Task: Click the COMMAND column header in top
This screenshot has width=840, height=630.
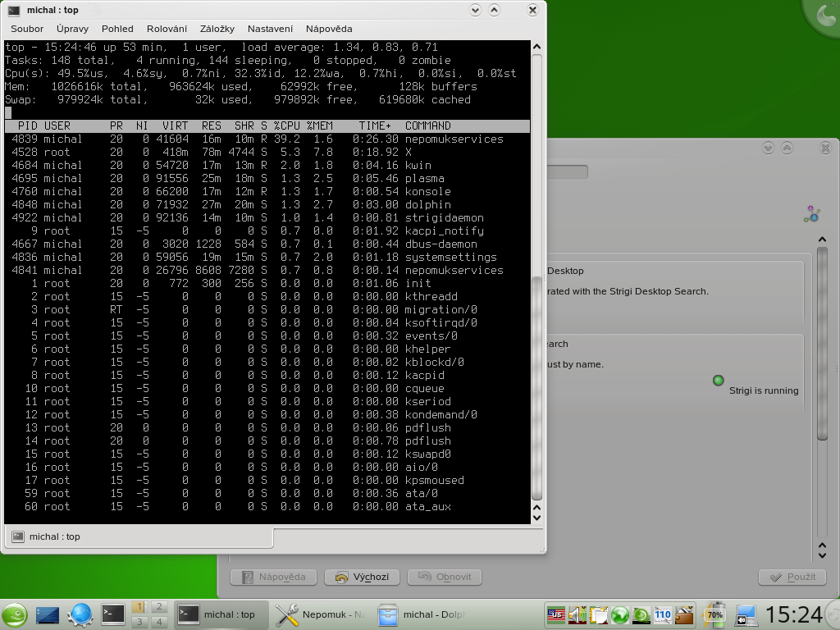Action: coord(428,126)
